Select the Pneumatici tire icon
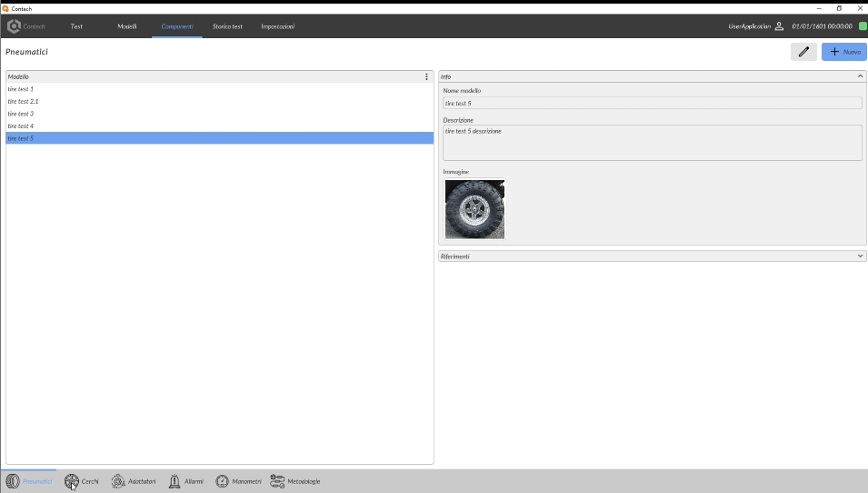Image resolution: width=868 pixels, height=493 pixels. coord(13,481)
